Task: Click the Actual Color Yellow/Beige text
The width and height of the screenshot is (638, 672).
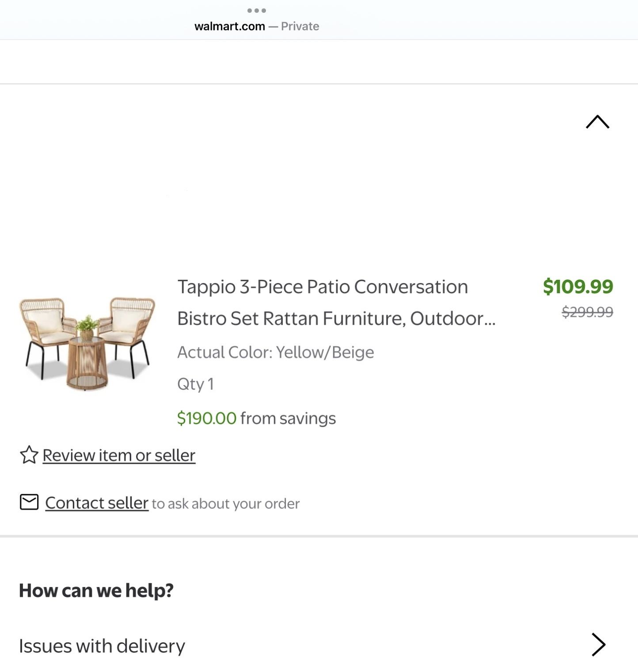Action: click(274, 352)
